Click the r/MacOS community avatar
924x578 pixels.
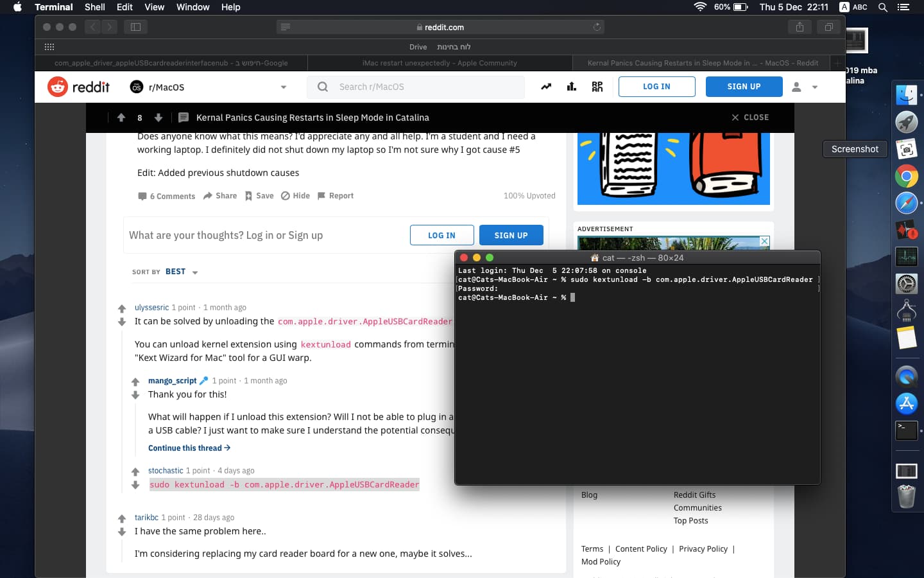click(137, 87)
